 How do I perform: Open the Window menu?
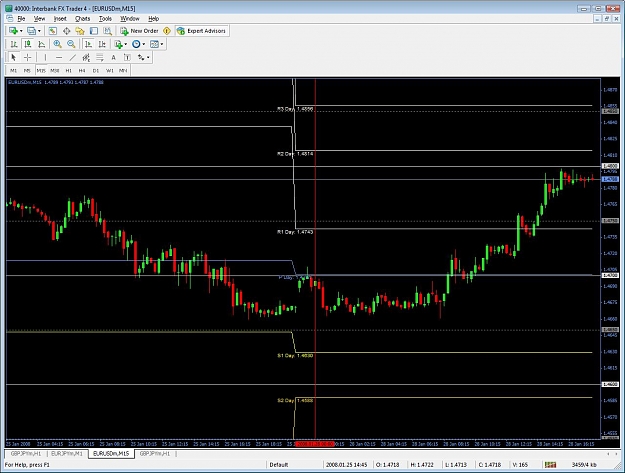[130, 18]
